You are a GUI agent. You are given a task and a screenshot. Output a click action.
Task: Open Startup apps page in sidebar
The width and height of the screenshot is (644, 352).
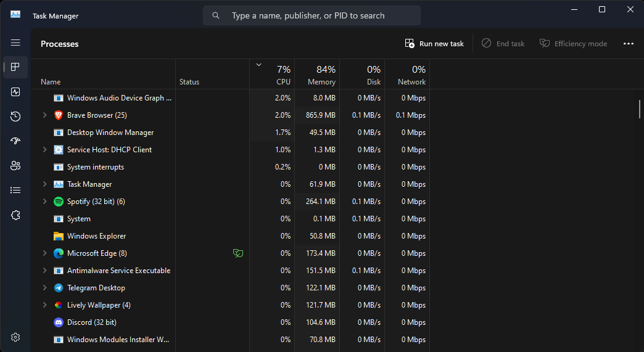(x=15, y=141)
